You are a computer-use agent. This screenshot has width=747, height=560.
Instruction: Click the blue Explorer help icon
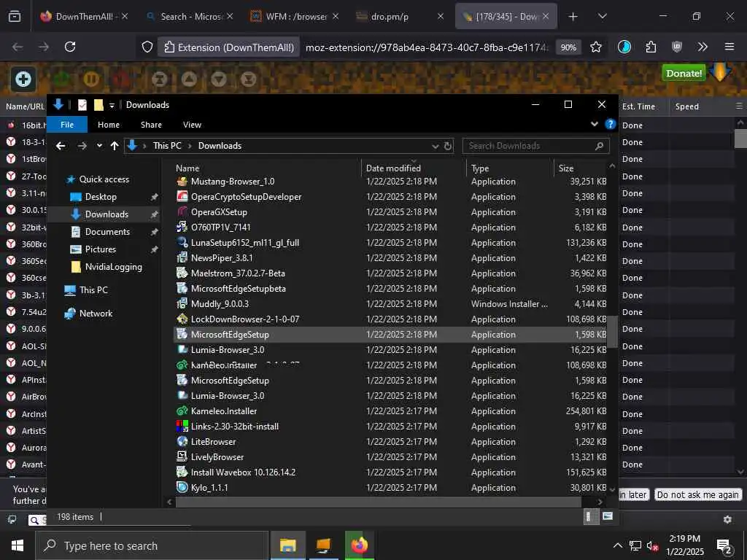click(611, 124)
